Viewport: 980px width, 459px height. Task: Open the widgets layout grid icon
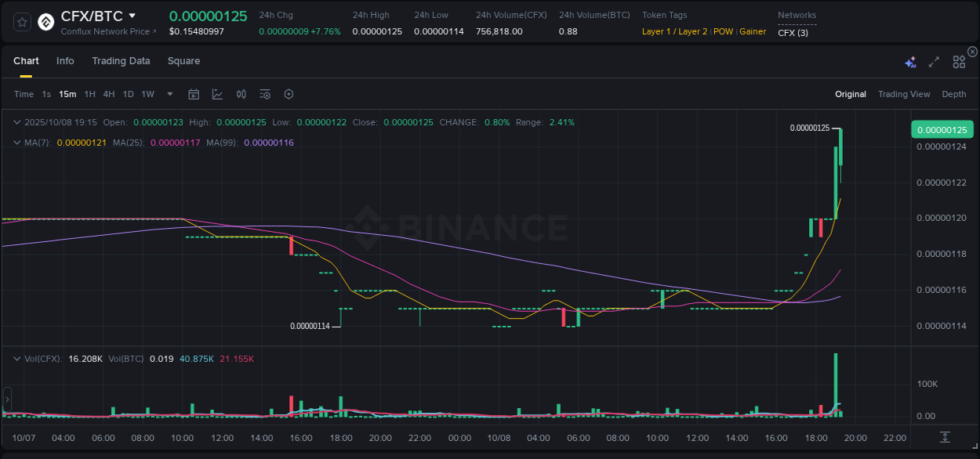click(x=959, y=61)
